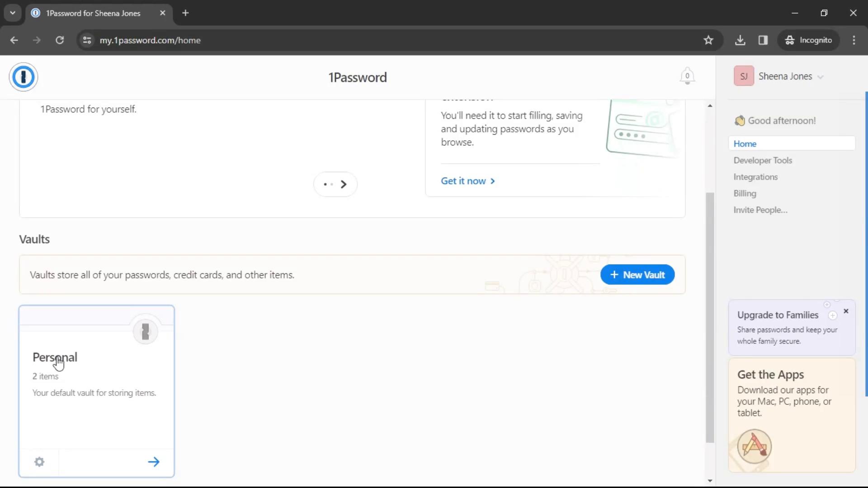
Task: Click the 'Vaults' section heading
Action: 34,239
